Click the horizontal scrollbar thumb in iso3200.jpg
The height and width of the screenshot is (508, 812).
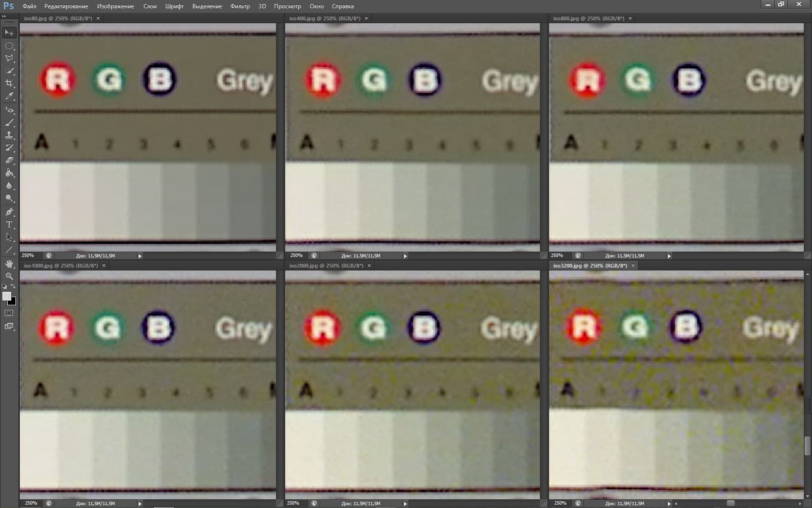click(x=731, y=504)
